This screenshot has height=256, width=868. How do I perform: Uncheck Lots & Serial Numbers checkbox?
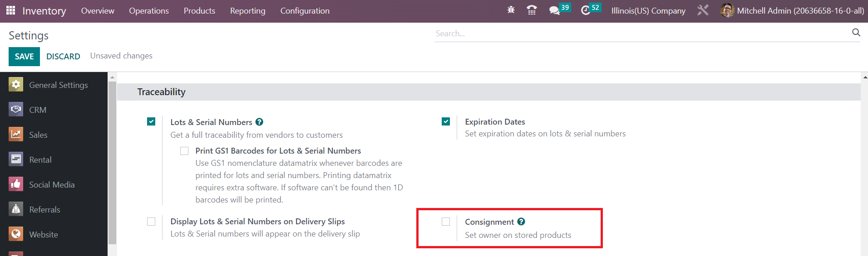point(151,121)
